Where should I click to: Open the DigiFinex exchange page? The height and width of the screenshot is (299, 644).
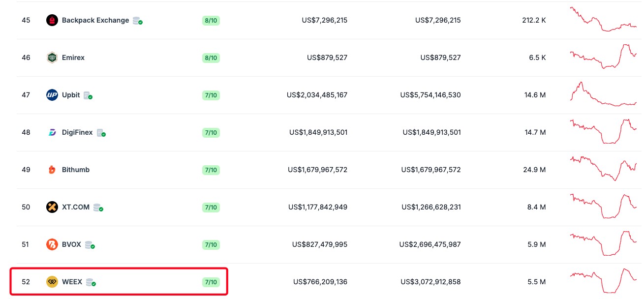tap(77, 132)
